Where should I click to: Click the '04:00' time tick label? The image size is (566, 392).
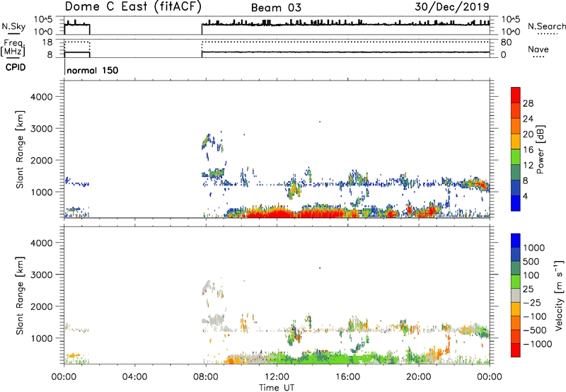pos(134,377)
